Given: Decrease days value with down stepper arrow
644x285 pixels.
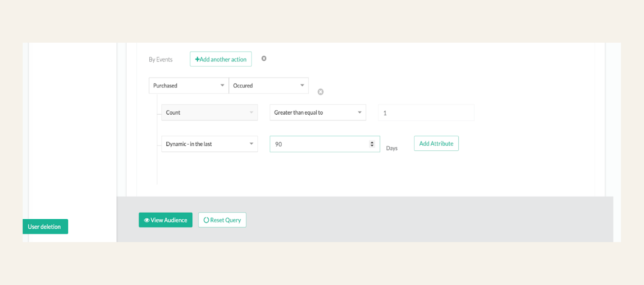Looking at the screenshot, I should 372,146.
